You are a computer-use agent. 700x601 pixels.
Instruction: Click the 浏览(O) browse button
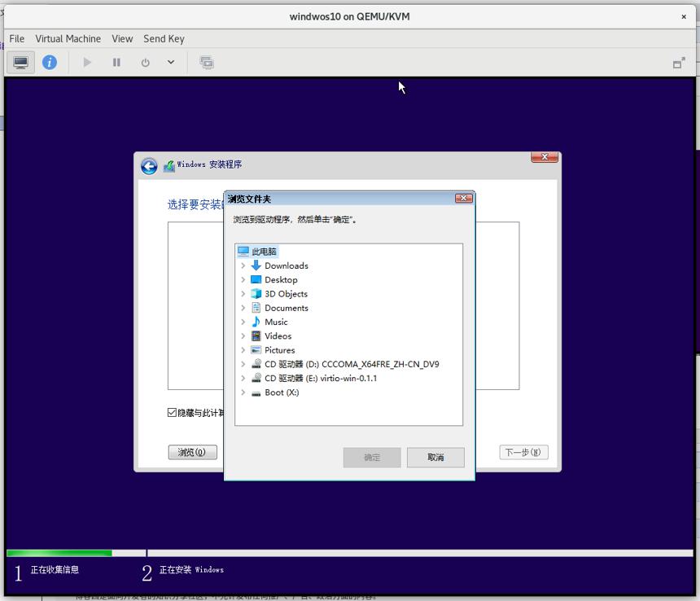pyautogui.click(x=192, y=452)
